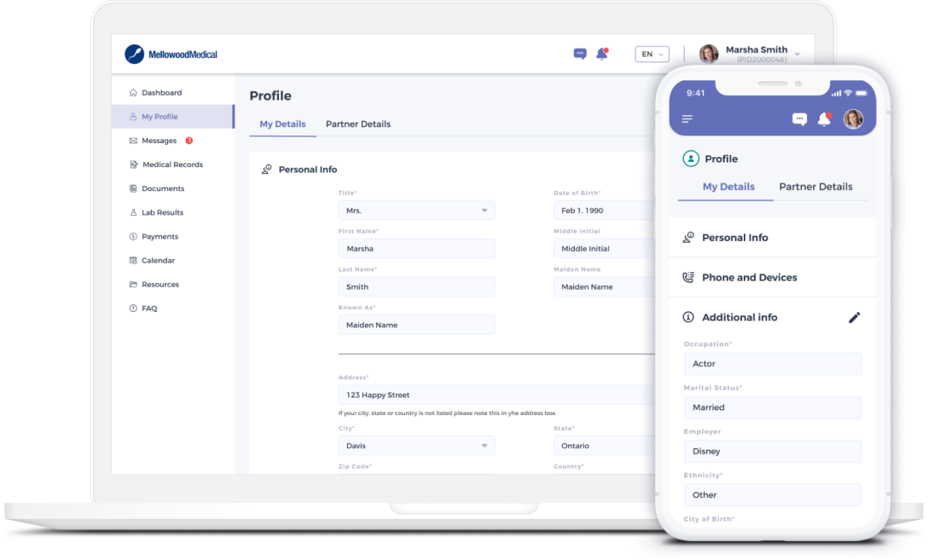Expand Marsha Smith account menu
The height and width of the screenshot is (560, 928).
(x=797, y=55)
